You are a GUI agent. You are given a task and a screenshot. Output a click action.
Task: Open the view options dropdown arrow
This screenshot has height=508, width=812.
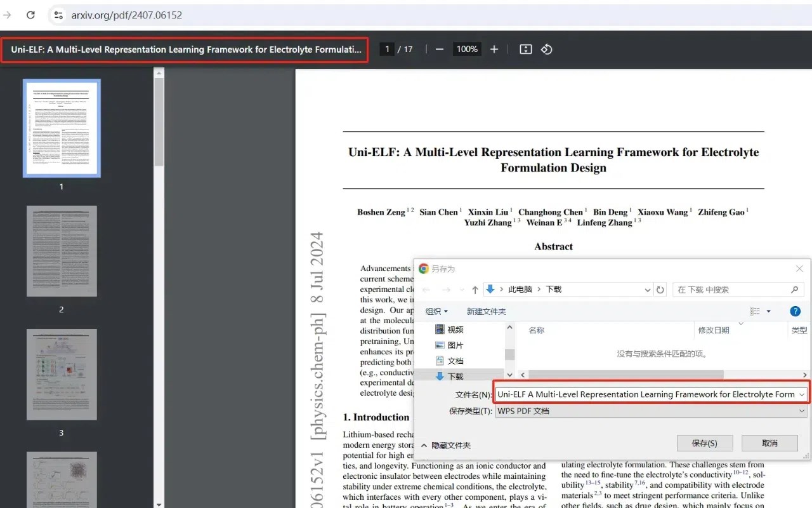pyautogui.click(x=769, y=311)
